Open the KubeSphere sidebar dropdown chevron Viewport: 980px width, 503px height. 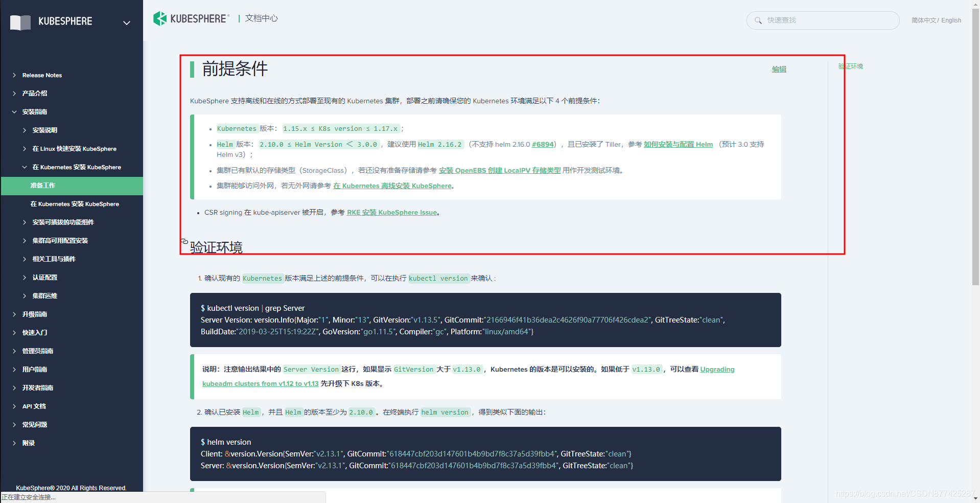pyautogui.click(x=127, y=22)
